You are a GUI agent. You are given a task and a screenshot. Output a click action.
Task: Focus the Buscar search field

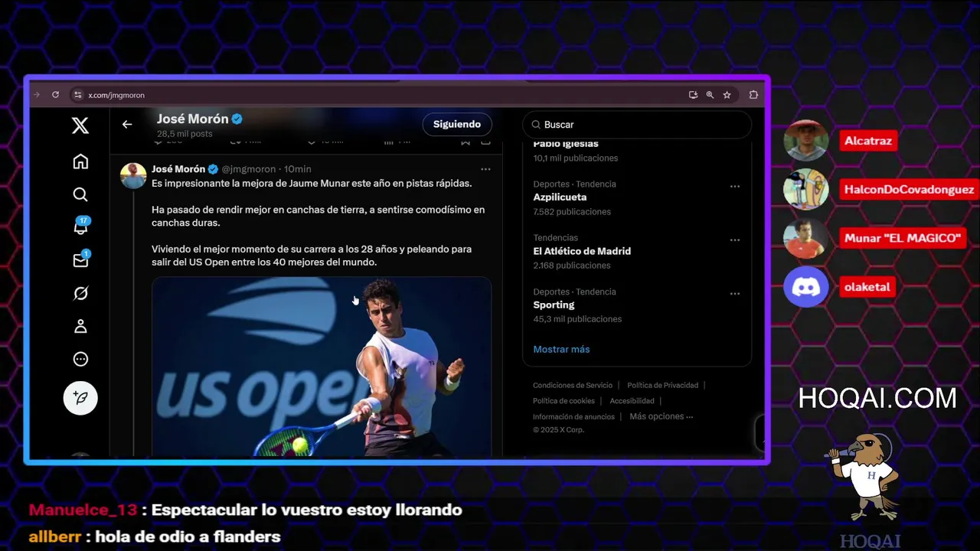click(637, 125)
